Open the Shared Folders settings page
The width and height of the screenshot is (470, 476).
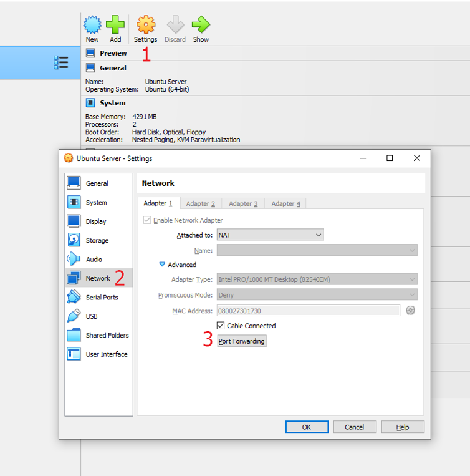tap(107, 335)
